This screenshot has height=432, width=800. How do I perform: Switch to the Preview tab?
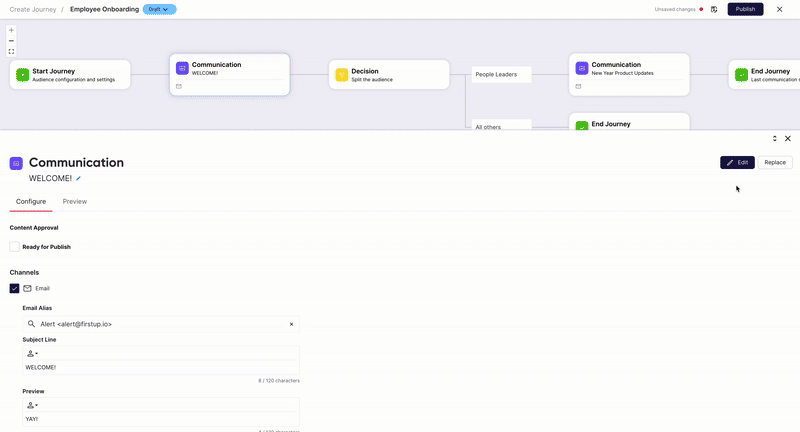click(74, 201)
